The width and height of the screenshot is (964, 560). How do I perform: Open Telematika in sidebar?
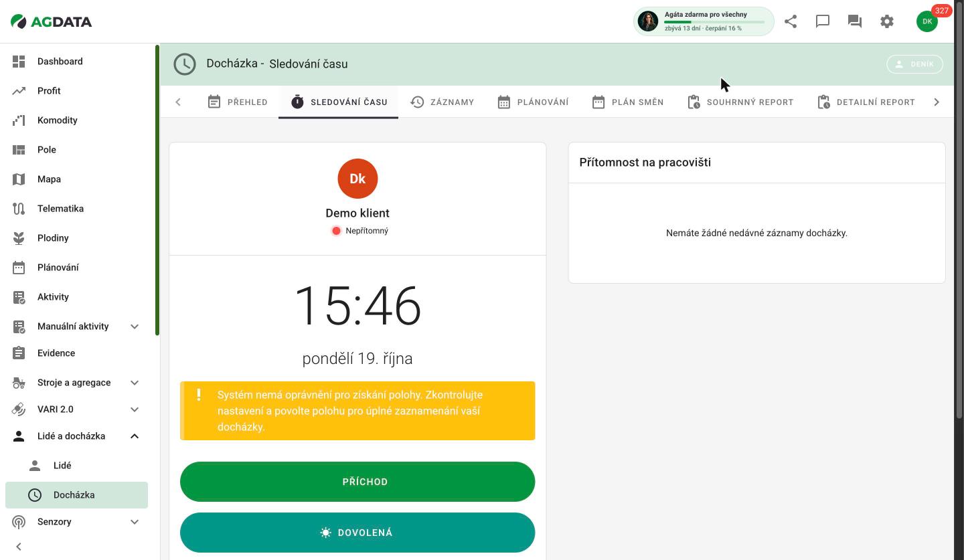click(76, 209)
